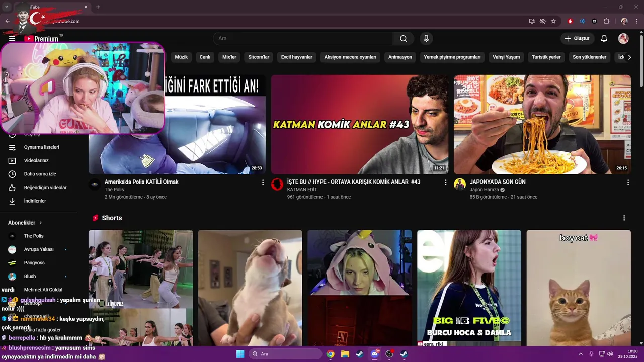Screen dimensions: 644x362
Task: Click the Windows taskbar search box
Action: (x=285, y=354)
